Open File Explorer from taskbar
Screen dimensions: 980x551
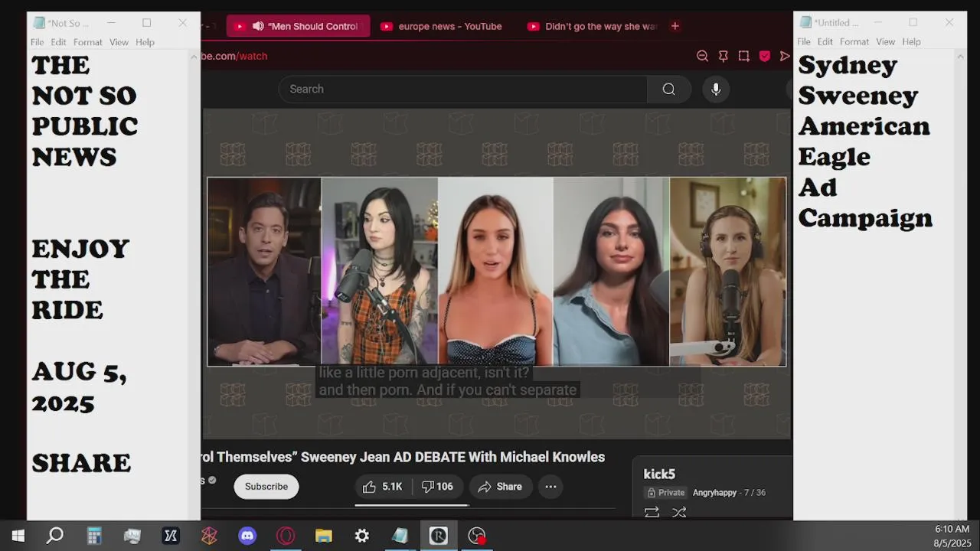click(324, 536)
